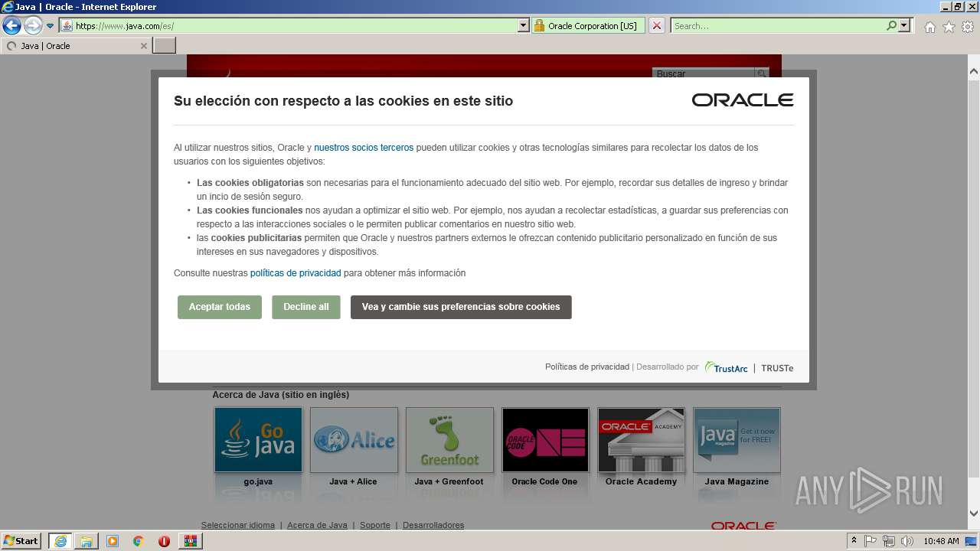
Task: Open Seleccionar idioma footer link
Action: [x=238, y=525]
